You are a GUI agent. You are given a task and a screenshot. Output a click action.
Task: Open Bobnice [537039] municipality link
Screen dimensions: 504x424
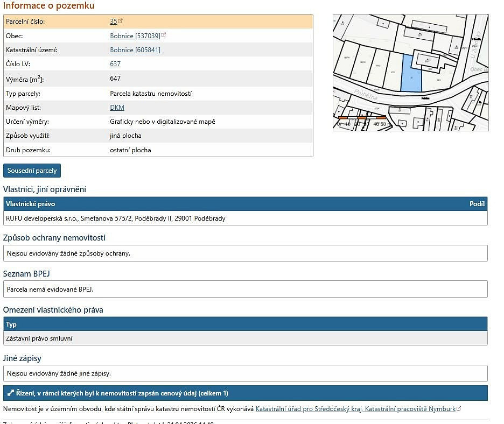coord(135,36)
